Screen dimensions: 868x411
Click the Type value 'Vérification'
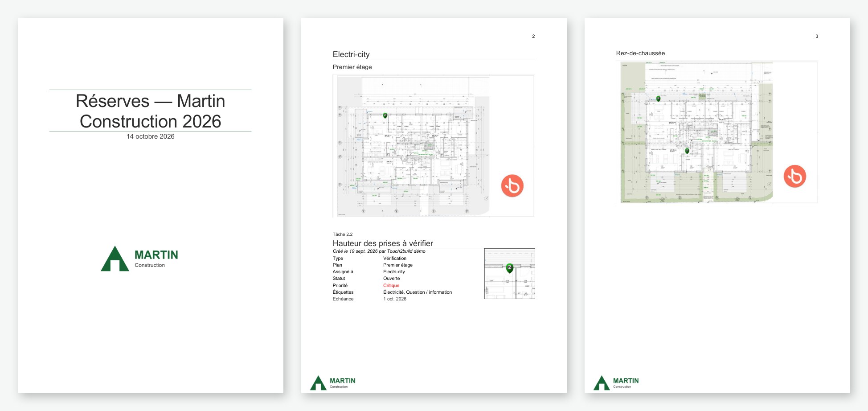click(x=395, y=258)
